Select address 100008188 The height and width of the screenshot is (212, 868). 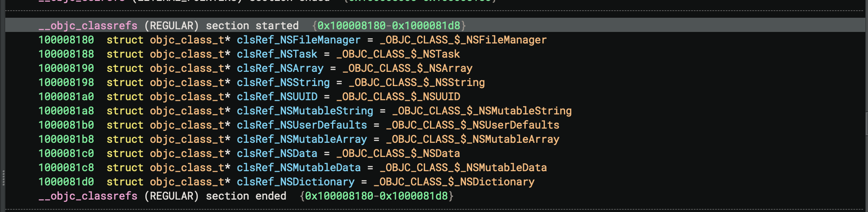pos(66,54)
